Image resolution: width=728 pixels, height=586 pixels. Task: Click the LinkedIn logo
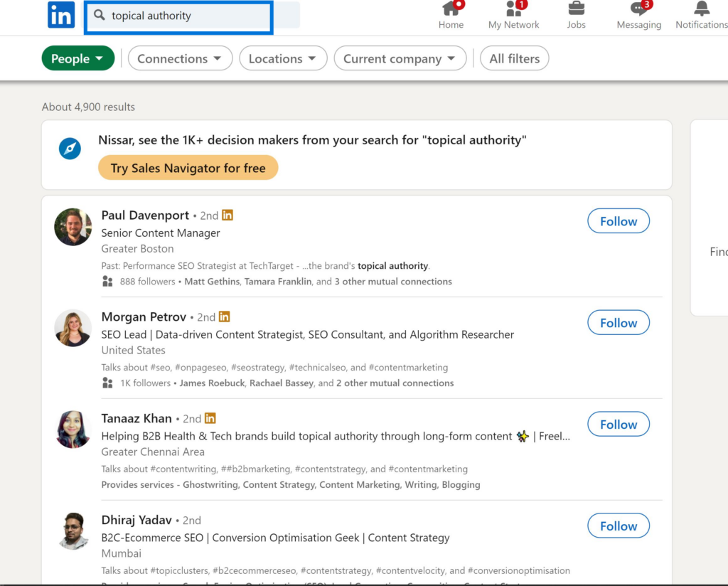point(60,15)
